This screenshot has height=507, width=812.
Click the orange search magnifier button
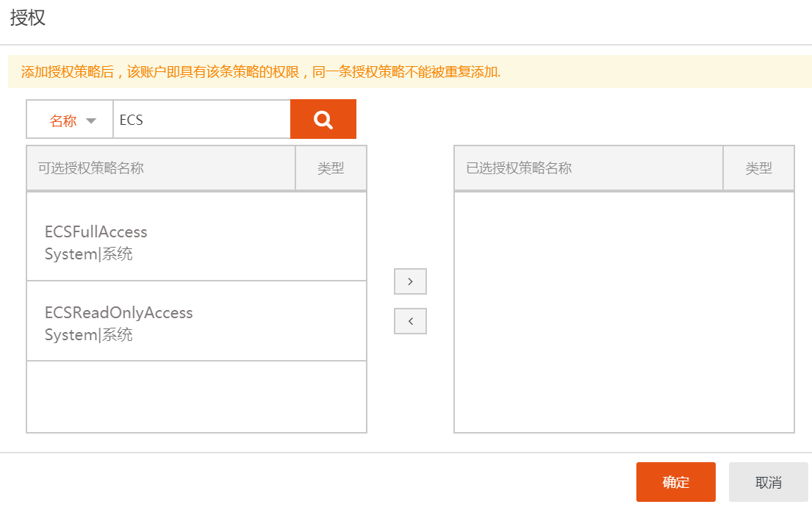click(x=323, y=119)
